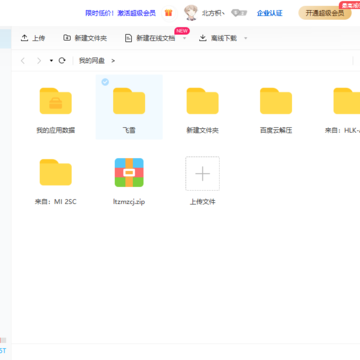The image size is (360, 360).
Task: Uncheck the selection mark on 飞雪 folder
Action: click(x=105, y=82)
